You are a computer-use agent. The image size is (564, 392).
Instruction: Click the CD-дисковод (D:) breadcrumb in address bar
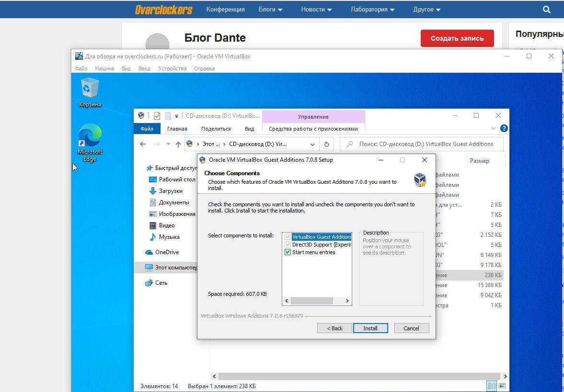point(257,144)
